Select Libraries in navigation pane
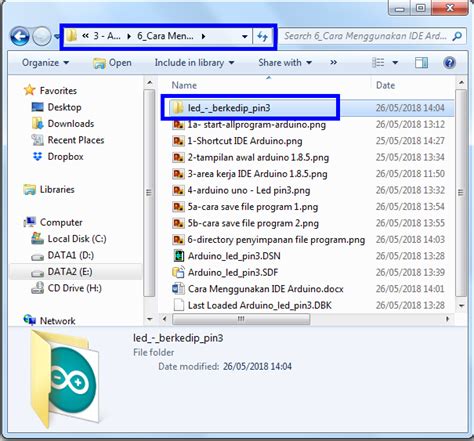Screen dimensions: 474x441 click(x=57, y=190)
